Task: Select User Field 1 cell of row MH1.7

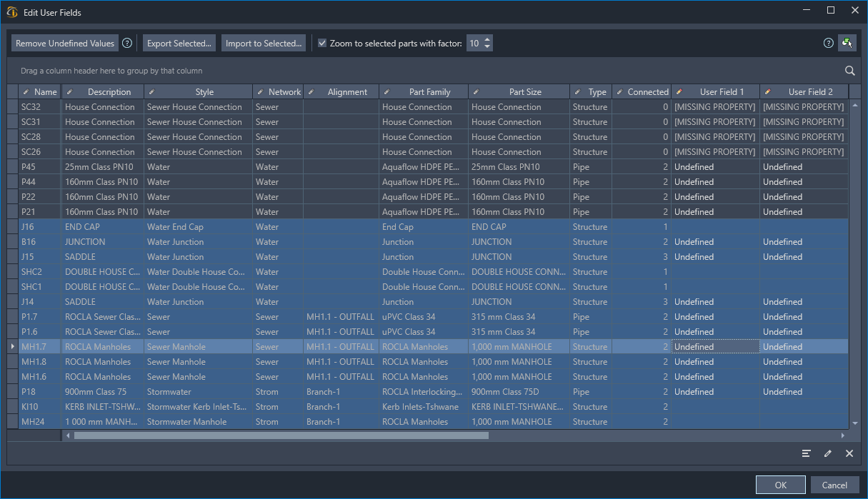Action: click(715, 347)
